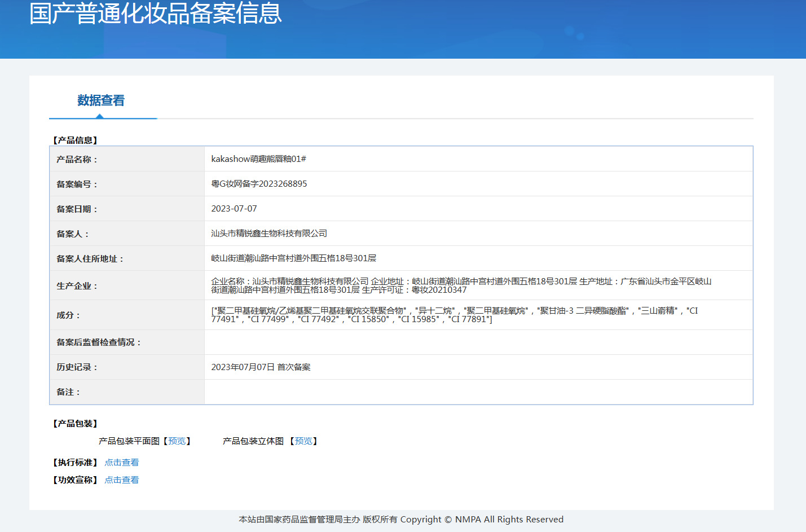This screenshot has width=806, height=532.
Task: Click the product name kakashow萌趣熊唇釉01#
Action: (258, 159)
